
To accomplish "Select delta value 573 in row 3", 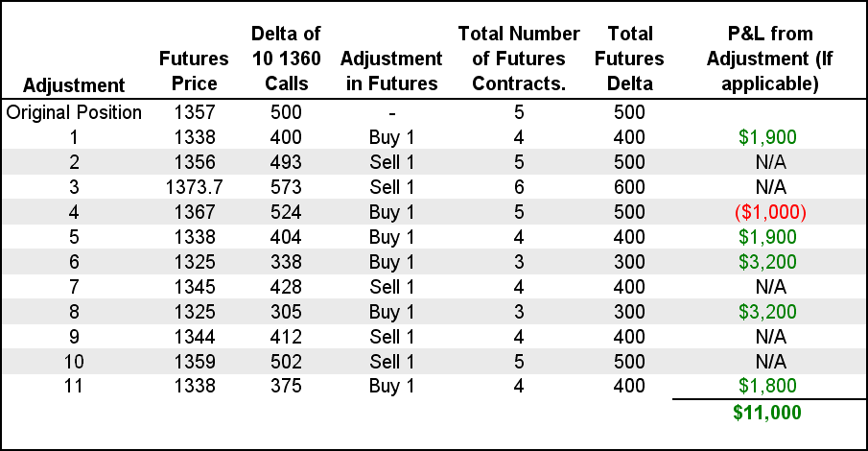I will coord(286,187).
